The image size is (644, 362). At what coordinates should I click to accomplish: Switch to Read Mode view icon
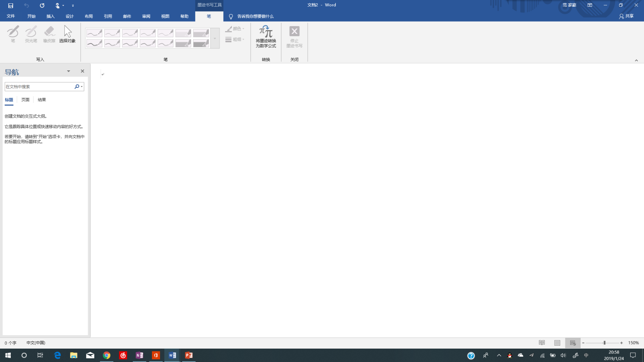[542, 343]
